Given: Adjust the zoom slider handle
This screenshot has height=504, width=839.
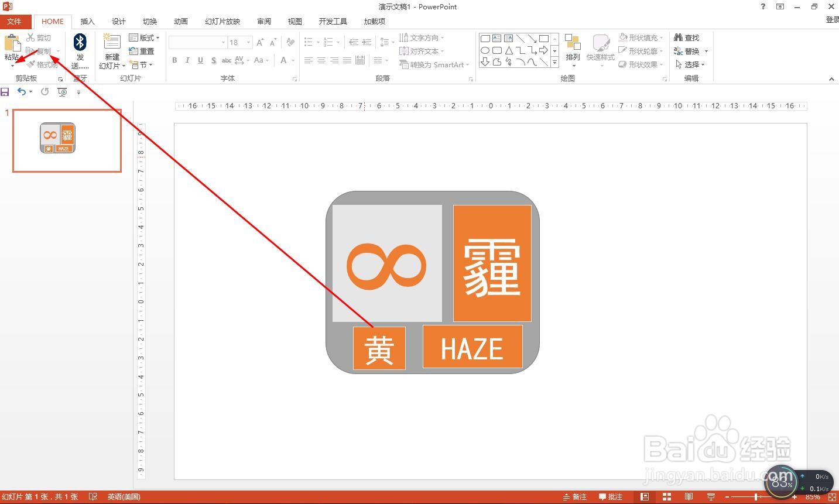Looking at the screenshot, I should click(756, 497).
